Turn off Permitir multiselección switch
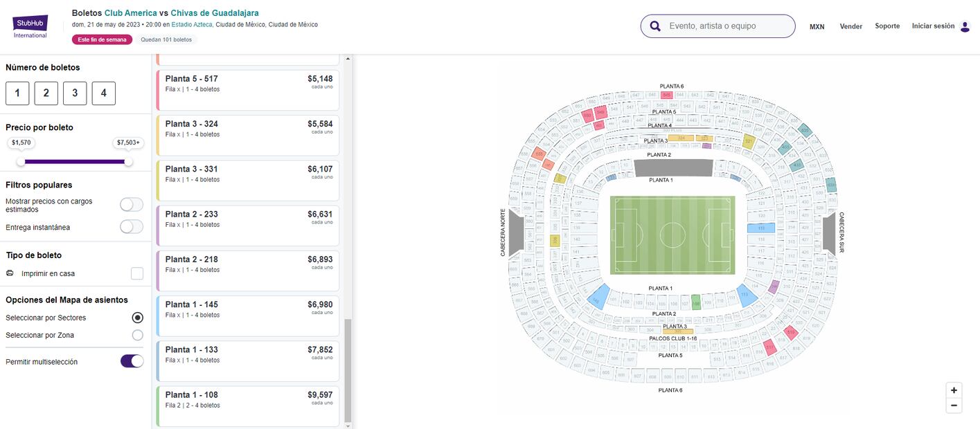Viewport: 980px width, 429px height. [132, 361]
